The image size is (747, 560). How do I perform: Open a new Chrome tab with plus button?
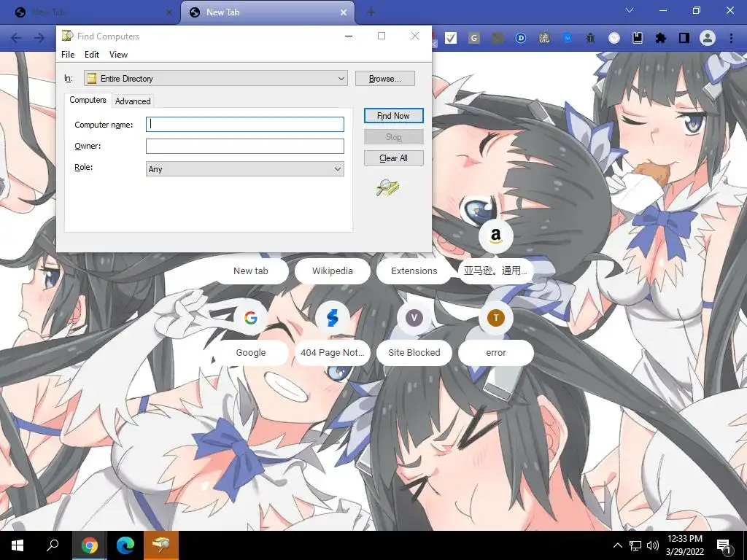tap(371, 12)
